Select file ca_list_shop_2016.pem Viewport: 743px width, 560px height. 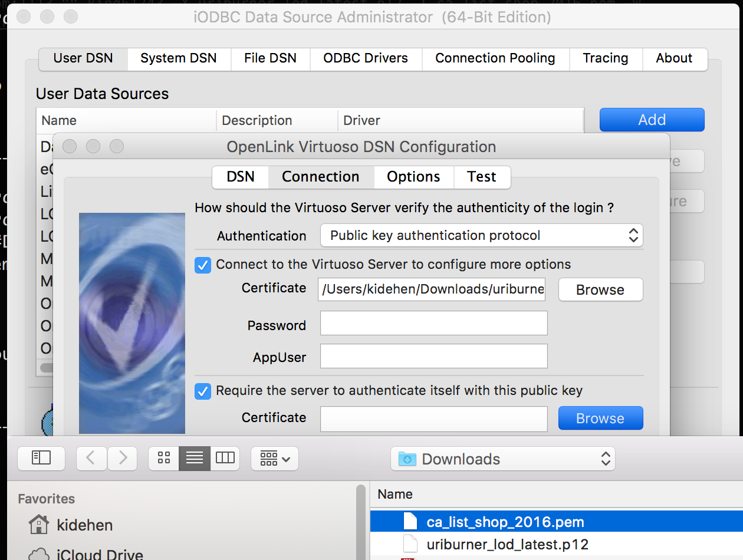[x=556, y=522]
